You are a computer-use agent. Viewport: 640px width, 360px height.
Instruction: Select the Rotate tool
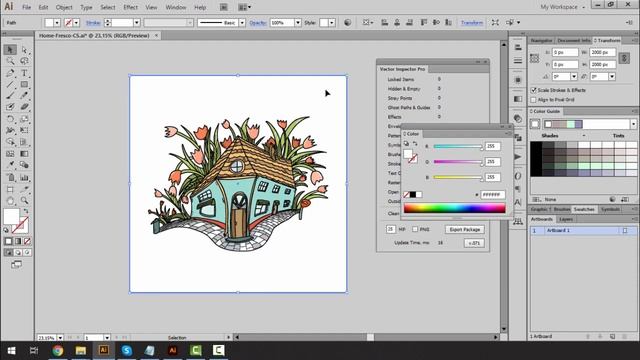click(x=10, y=119)
